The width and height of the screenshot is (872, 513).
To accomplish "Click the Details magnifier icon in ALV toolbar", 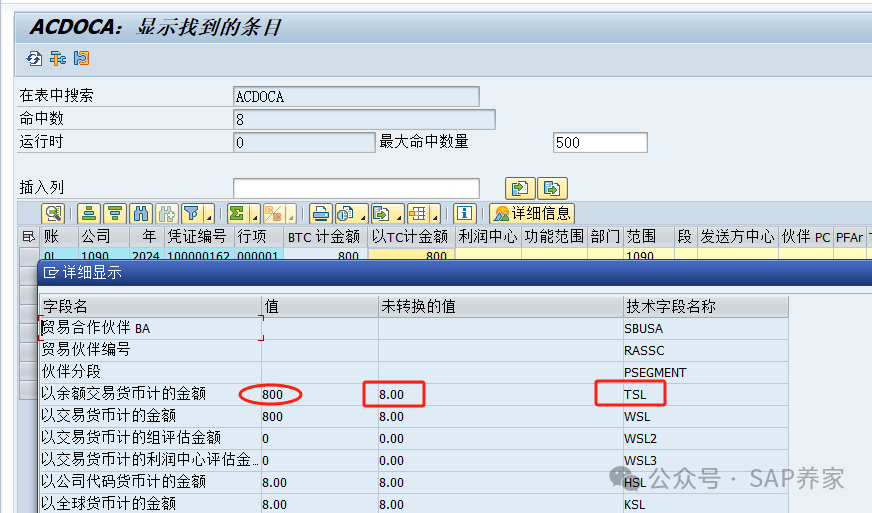I will coord(53,214).
